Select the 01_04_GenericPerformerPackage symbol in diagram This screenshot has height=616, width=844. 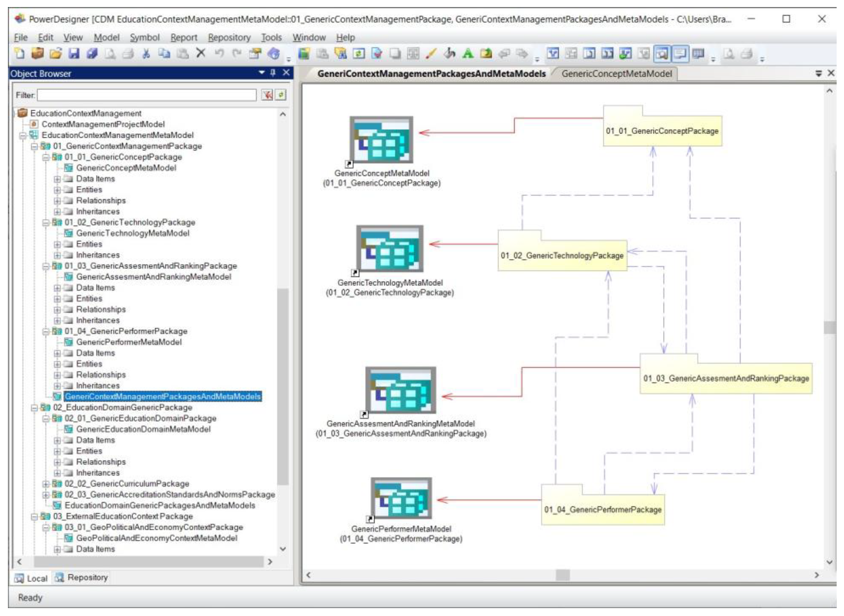click(x=602, y=509)
